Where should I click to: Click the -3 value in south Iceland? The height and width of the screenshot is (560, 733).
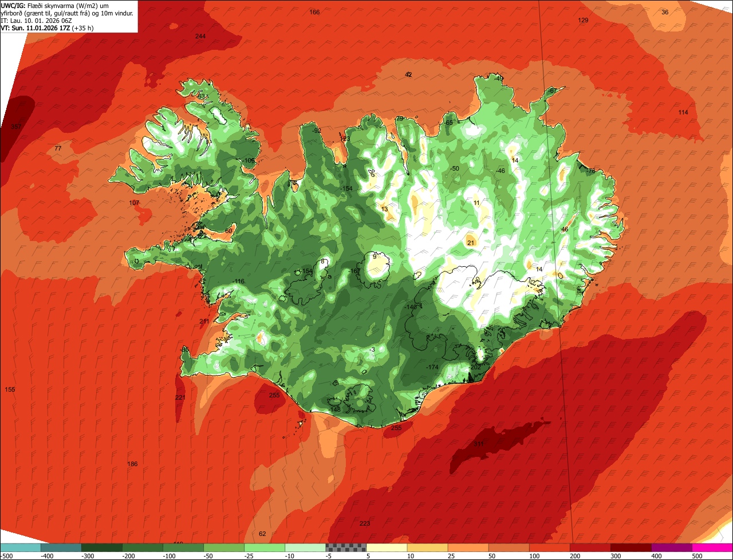[x=372, y=349]
